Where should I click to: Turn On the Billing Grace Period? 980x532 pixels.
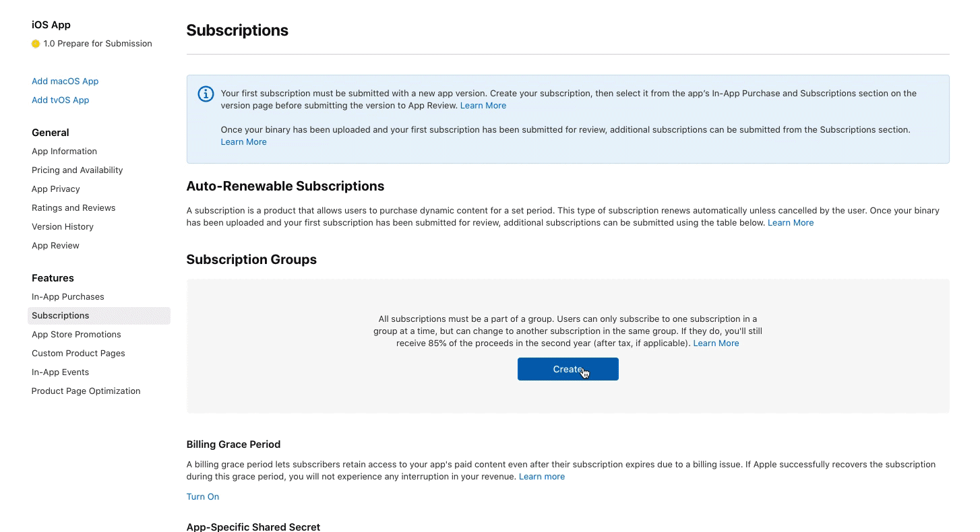pos(203,497)
